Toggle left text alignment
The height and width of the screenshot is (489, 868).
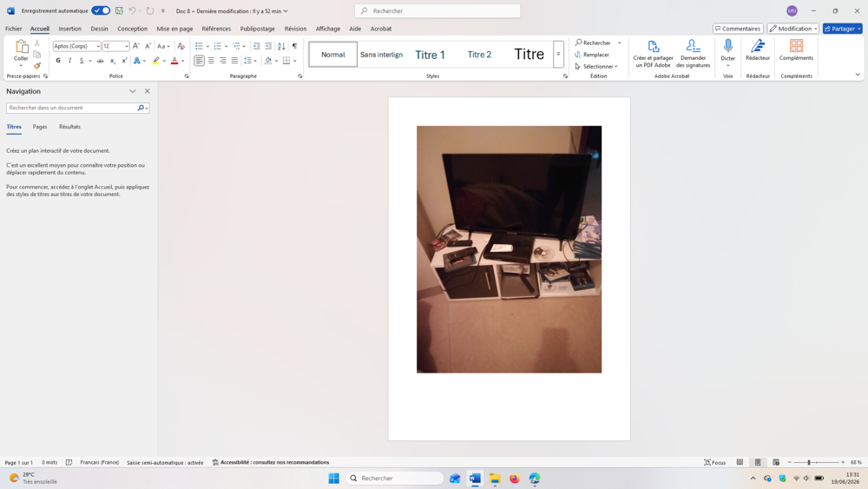(x=199, y=61)
